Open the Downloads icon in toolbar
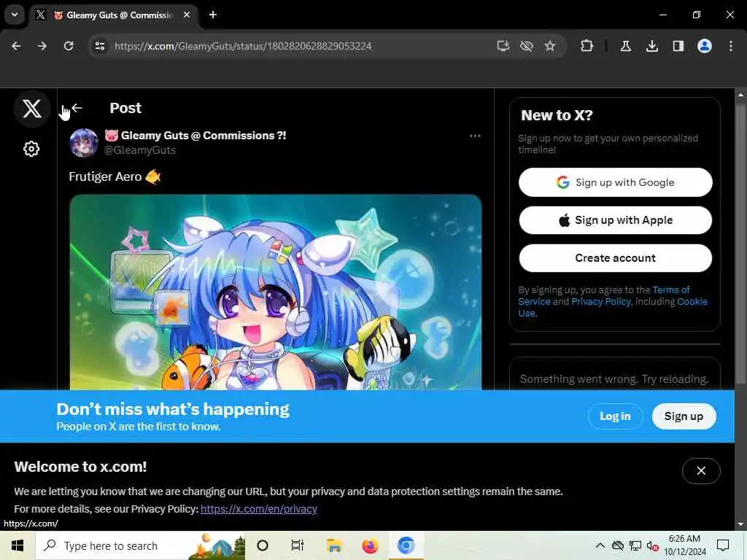The height and width of the screenshot is (560, 747). (651, 46)
